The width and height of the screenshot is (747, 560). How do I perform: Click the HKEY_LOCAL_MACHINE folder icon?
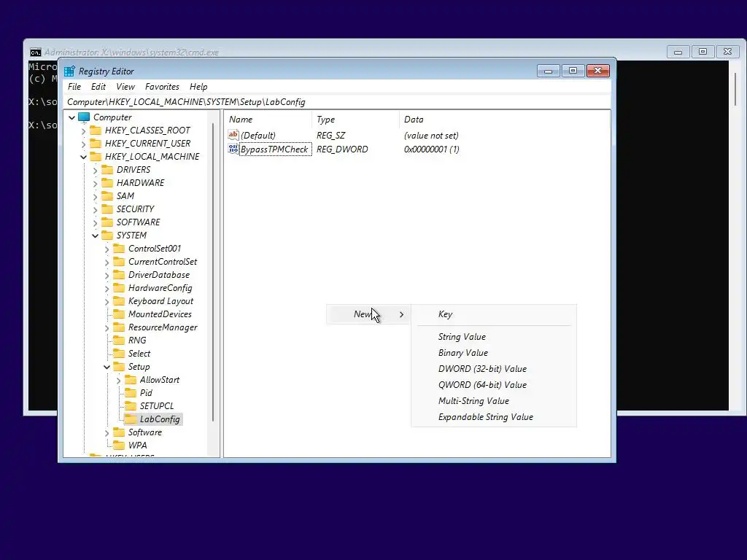pyautogui.click(x=96, y=157)
